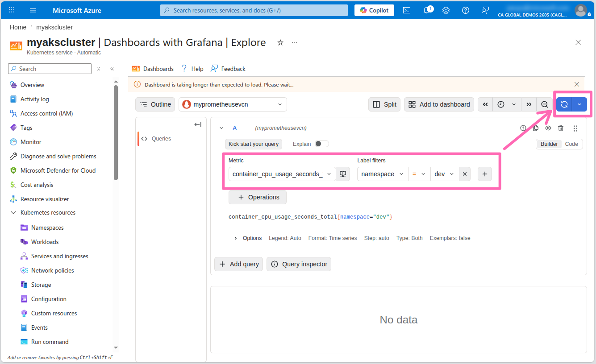Click the Operations button
The image size is (596, 364).
click(x=258, y=197)
